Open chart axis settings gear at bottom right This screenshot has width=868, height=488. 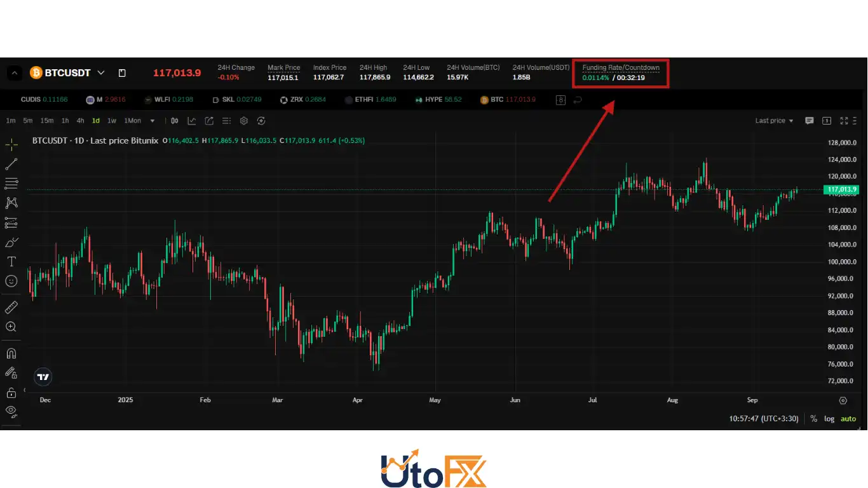point(843,400)
